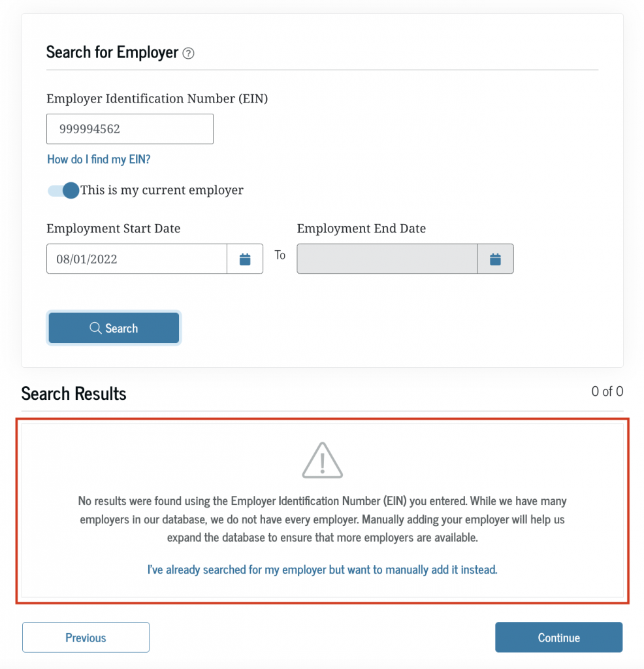Viewport: 644px width, 669px height.
Task: Click the warning triangle icon in results
Action: pos(322,461)
